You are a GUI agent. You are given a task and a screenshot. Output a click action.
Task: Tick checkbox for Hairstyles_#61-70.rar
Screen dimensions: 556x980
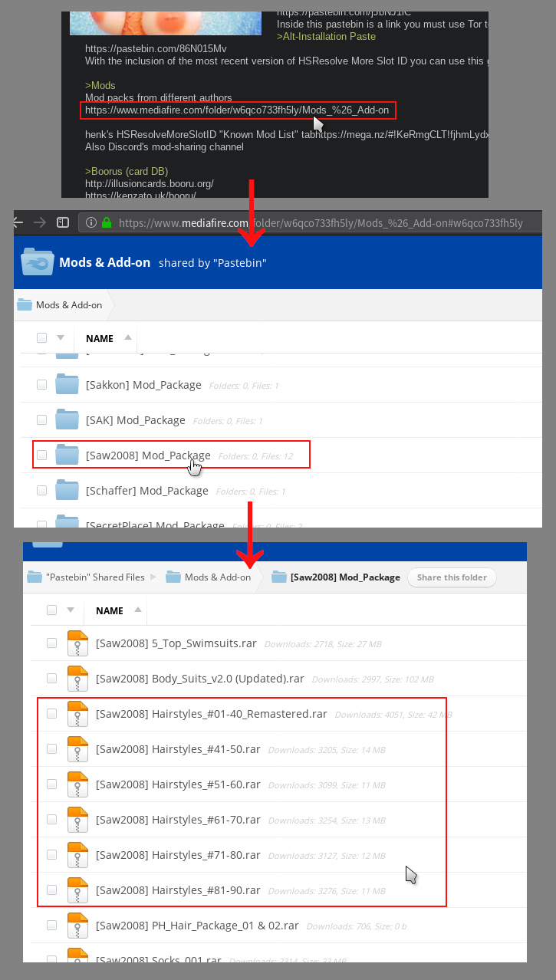point(51,820)
